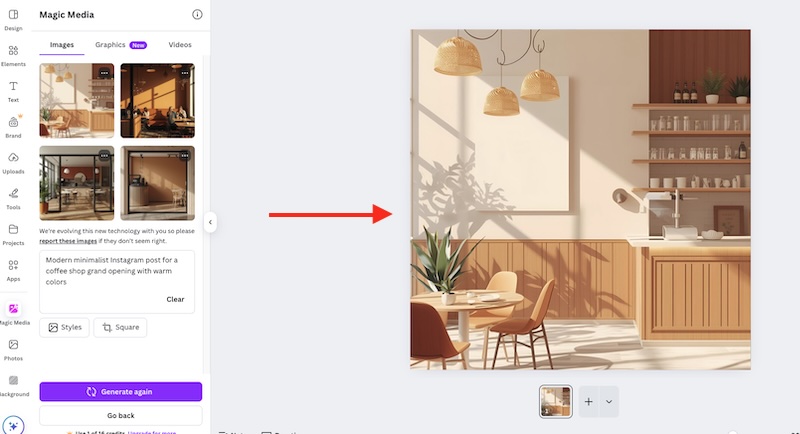The width and height of the screenshot is (800, 434).
Task: Open the Elements sidebar icon
Action: (13, 50)
